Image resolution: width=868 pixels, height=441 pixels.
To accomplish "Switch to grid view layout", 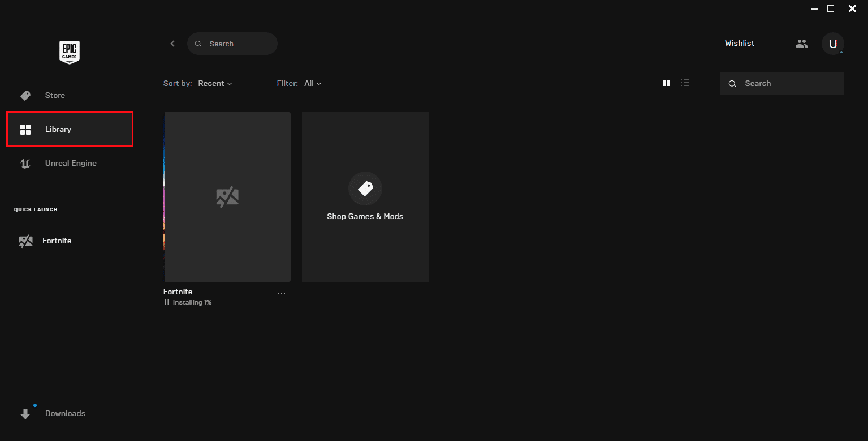I will pyautogui.click(x=666, y=83).
